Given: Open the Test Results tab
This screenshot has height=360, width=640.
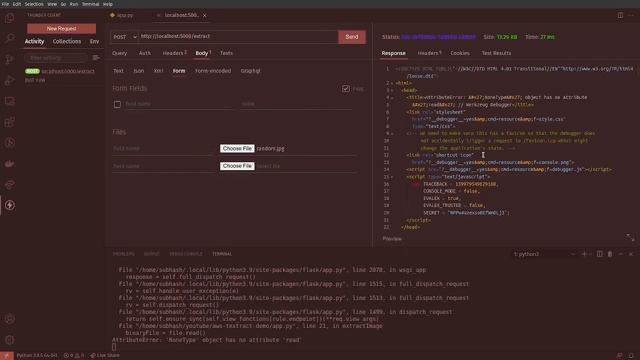Looking at the screenshot, I should tap(496, 53).
